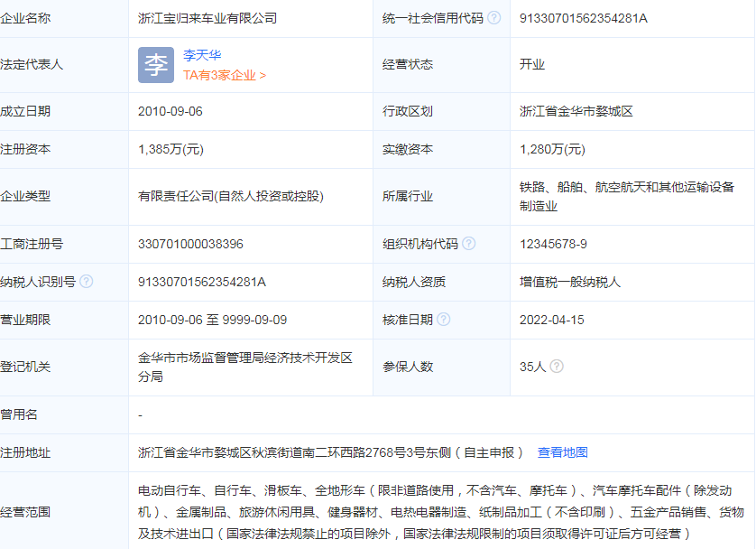Click label 成立日期

pyautogui.click(x=25, y=111)
